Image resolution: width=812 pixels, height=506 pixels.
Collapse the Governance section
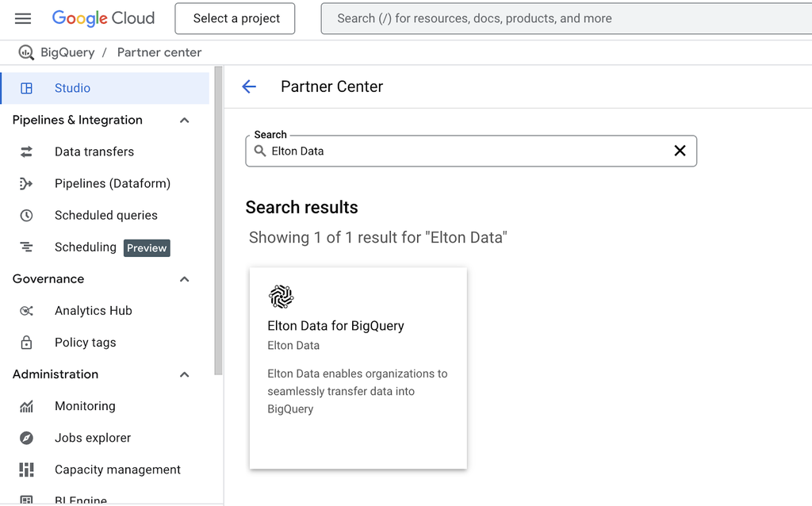(185, 279)
